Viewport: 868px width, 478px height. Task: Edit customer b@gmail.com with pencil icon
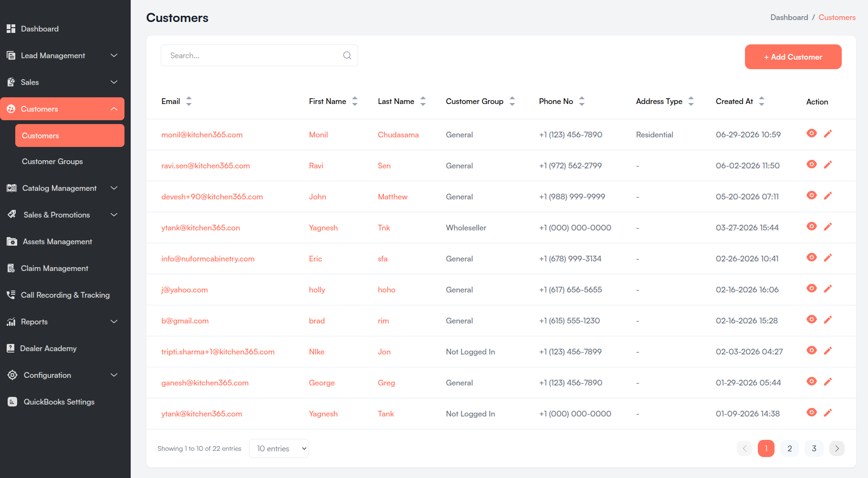(x=828, y=320)
